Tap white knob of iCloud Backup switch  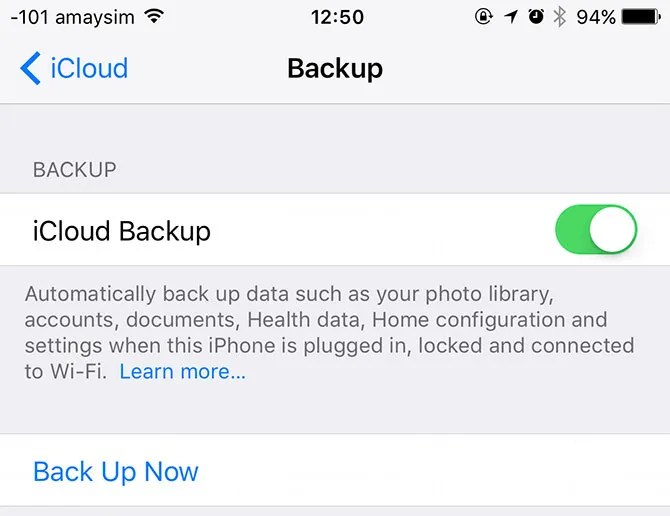(x=612, y=229)
